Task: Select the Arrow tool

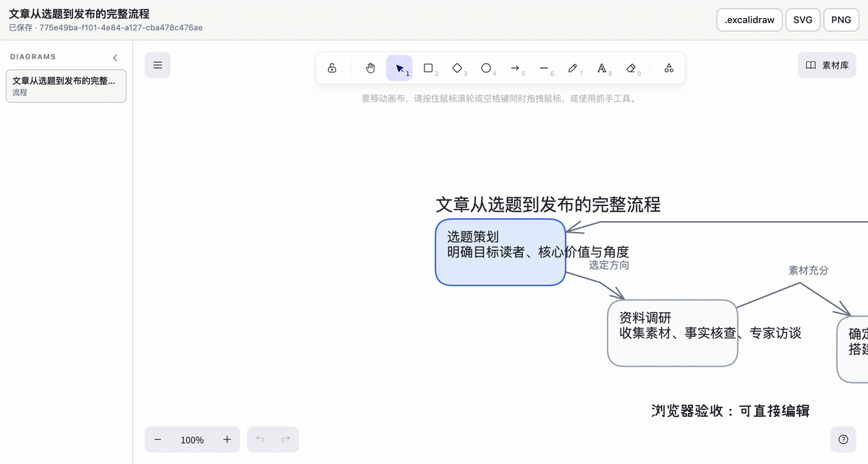Action: (x=515, y=68)
